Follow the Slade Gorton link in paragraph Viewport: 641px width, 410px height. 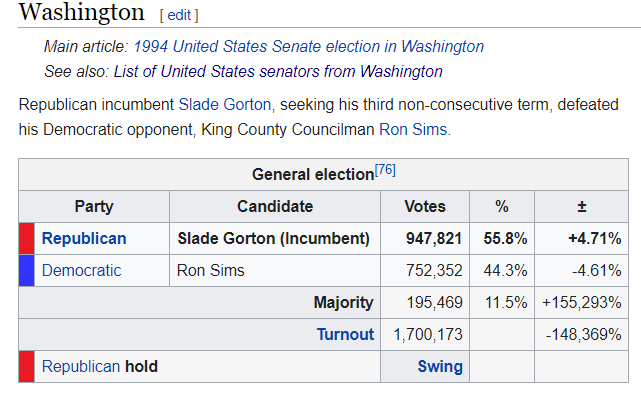pyautogui.click(x=225, y=105)
